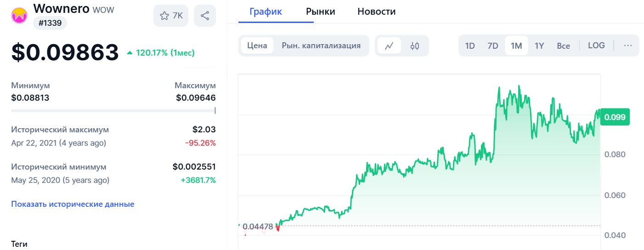Click the green 0.099 price label
Image resolution: width=644 pixels, height=250 pixels.
(x=614, y=117)
